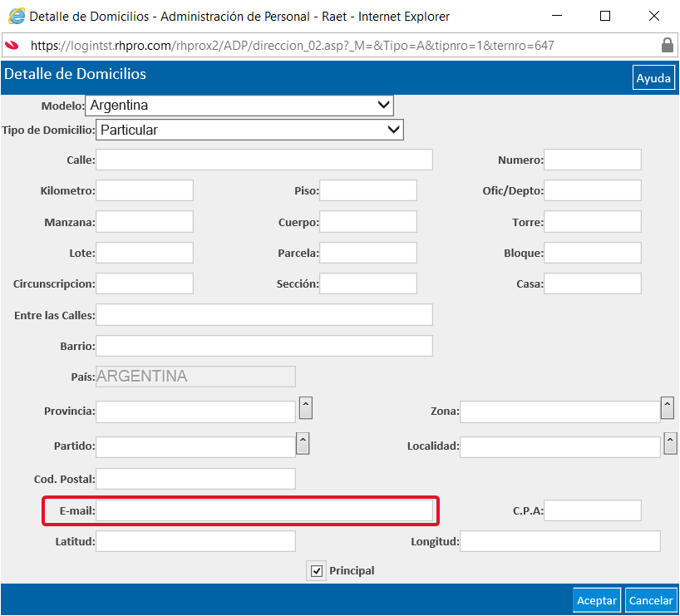
Task: Focus the Sección input field
Action: [368, 283]
